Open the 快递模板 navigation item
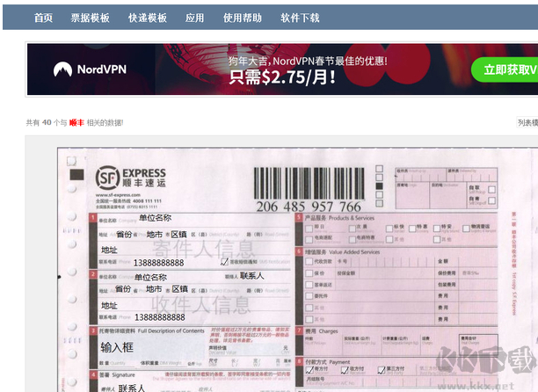Image resolution: width=538 pixels, height=392 pixels. click(x=148, y=18)
